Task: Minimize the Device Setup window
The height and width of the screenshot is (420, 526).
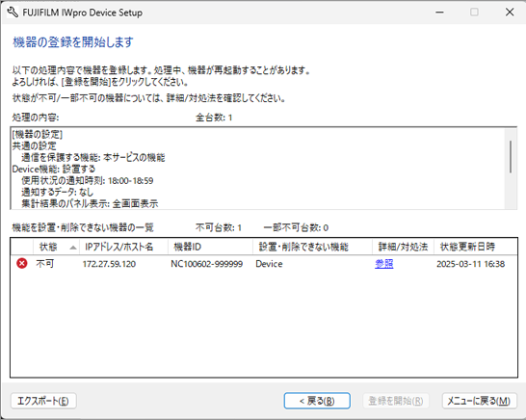Action: tap(439, 13)
